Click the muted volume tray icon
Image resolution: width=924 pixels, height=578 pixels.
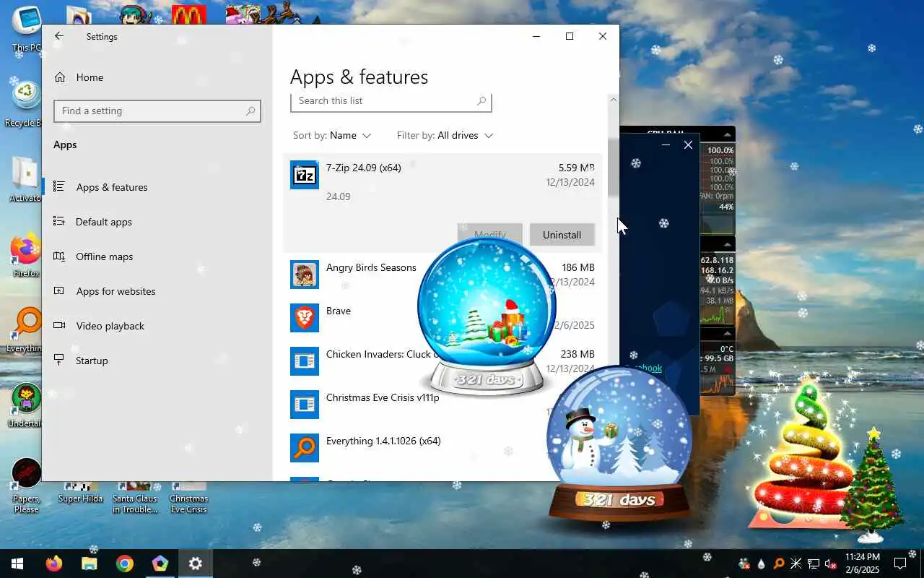[x=831, y=564]
